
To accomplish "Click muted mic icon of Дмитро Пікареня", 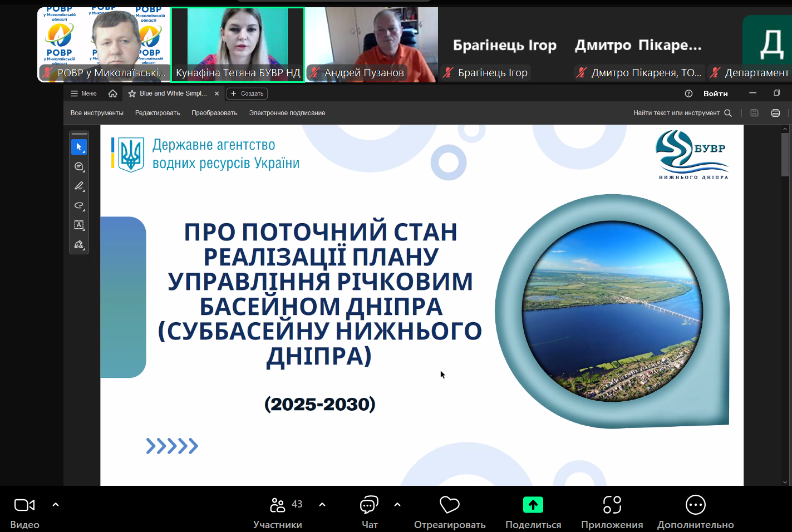I will [582, 72].
